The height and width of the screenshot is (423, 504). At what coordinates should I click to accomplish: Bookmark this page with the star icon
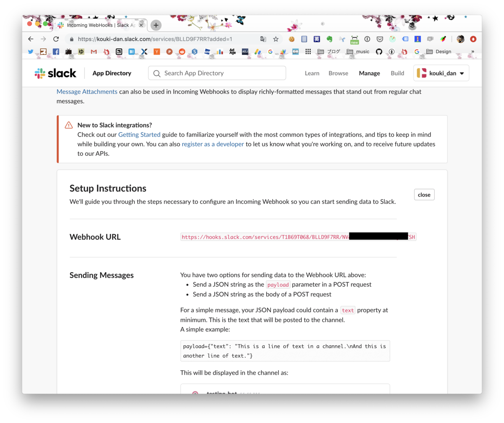(x=276, y=39)
